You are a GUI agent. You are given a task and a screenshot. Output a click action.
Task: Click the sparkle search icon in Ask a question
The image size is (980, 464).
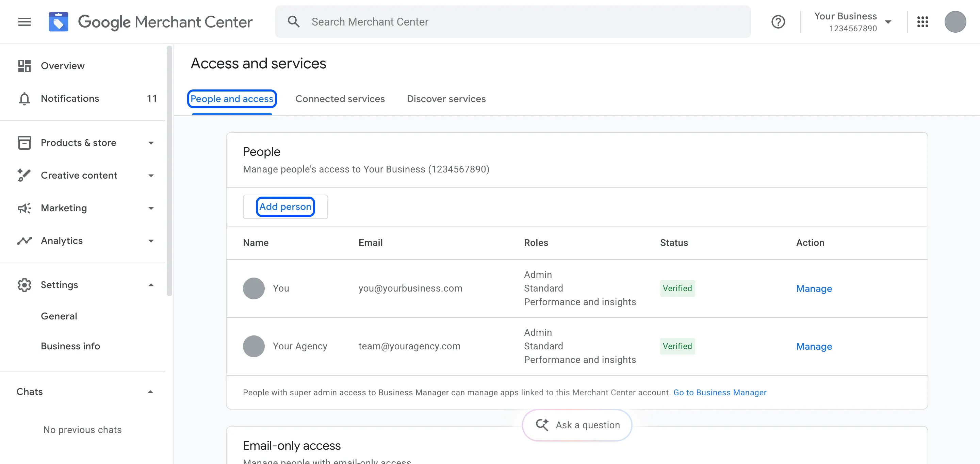(542, 425)
